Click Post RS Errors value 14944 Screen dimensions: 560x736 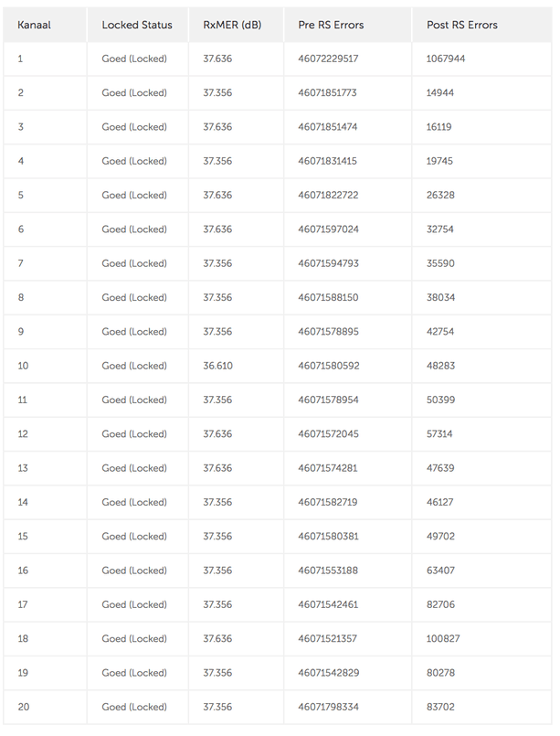pos(441,92)
